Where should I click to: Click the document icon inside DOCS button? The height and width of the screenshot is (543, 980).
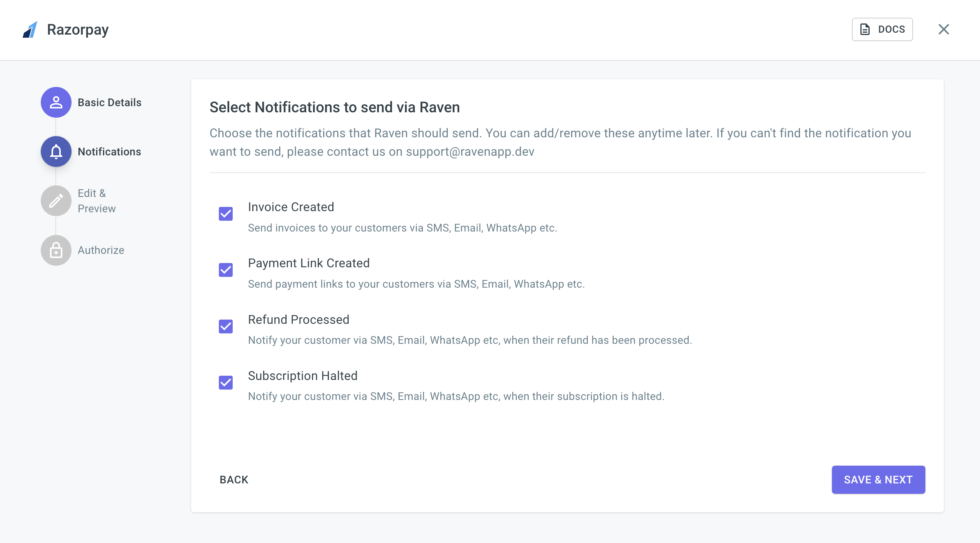865,29
